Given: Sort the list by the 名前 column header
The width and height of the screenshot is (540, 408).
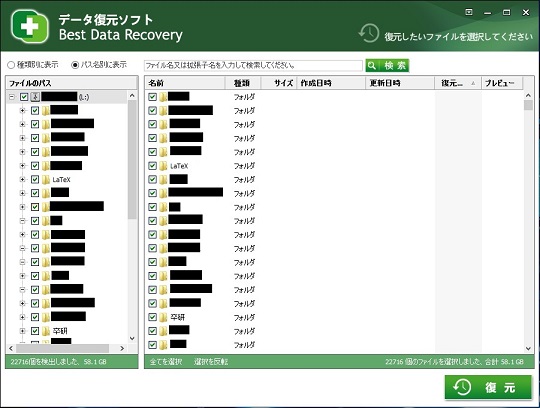Looking at the screenshot, I should click(185, 83).
